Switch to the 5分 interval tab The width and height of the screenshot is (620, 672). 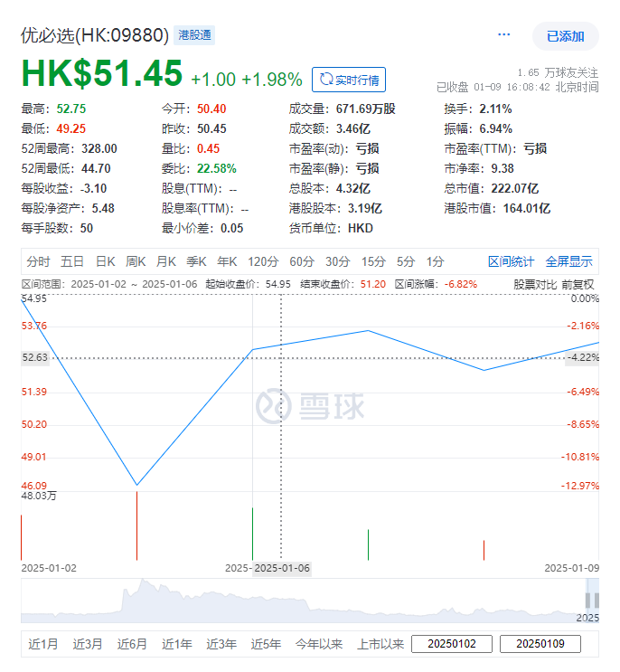coord(406,261)
